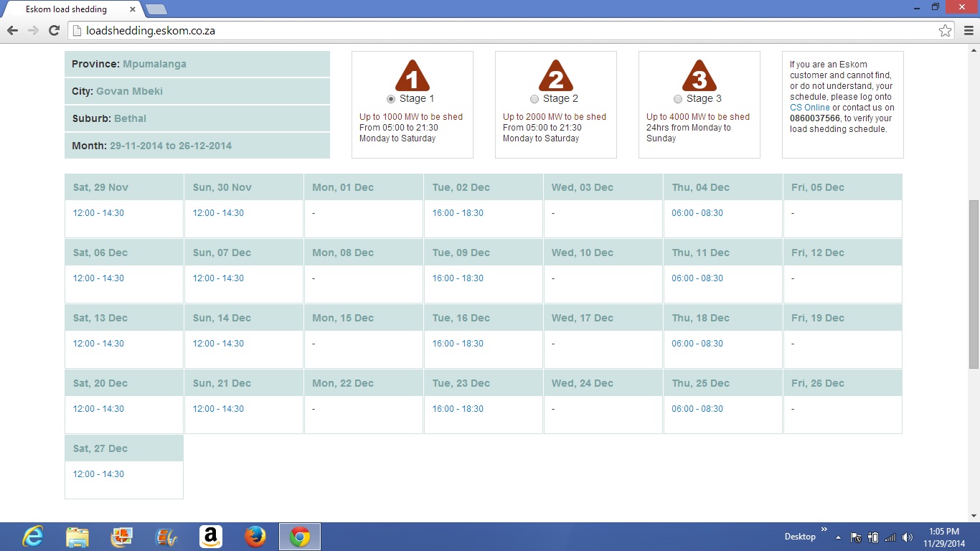Screen dimensions: 980x551
Task: Click the 12:00 - 14:30 slot under Sat, 29 Nov
Action: click(98, 213)
